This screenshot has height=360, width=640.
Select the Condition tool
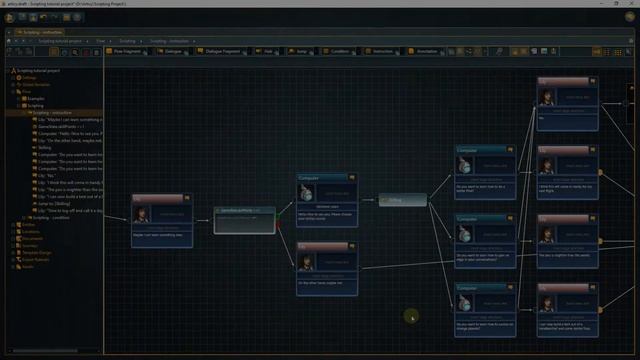(x=340, y=51)
